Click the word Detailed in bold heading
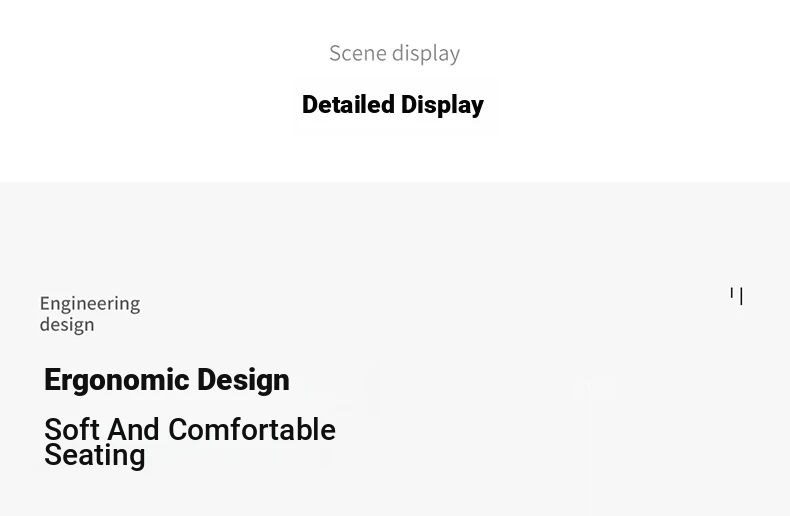 348,104
